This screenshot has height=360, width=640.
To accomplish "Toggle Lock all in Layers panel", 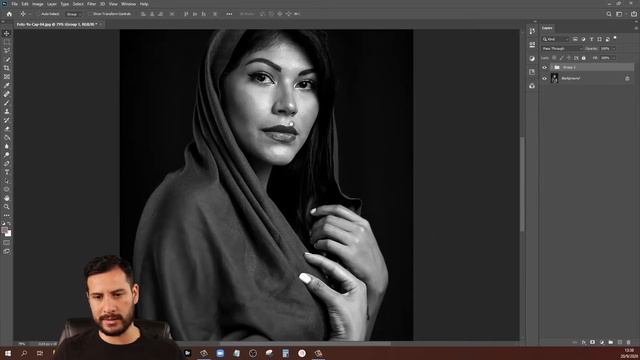I will pos(584,58).
